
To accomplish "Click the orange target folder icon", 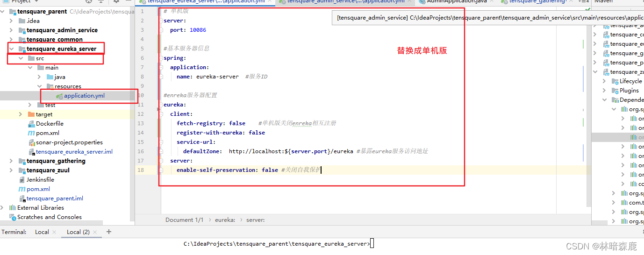I will pos(31,114).
